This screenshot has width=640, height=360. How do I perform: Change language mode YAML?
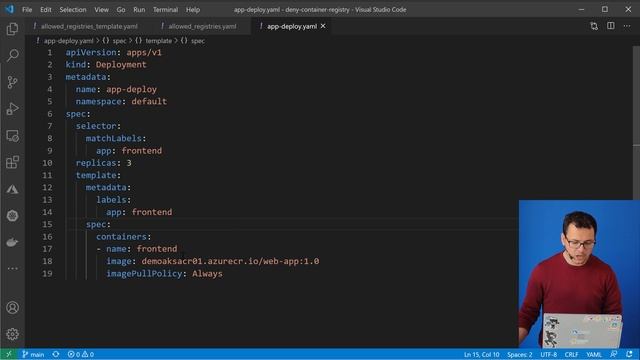coord(593,354)
